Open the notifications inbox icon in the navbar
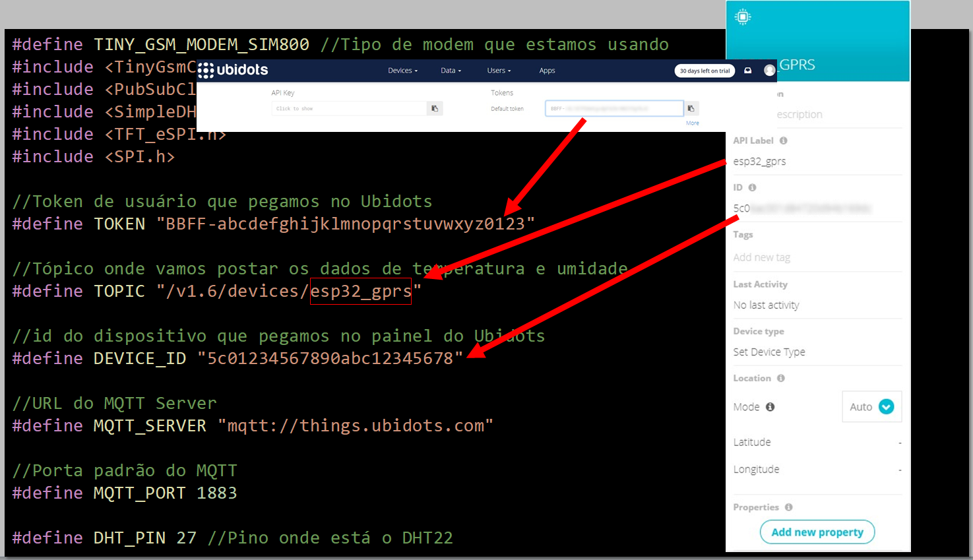 [749, 70]
